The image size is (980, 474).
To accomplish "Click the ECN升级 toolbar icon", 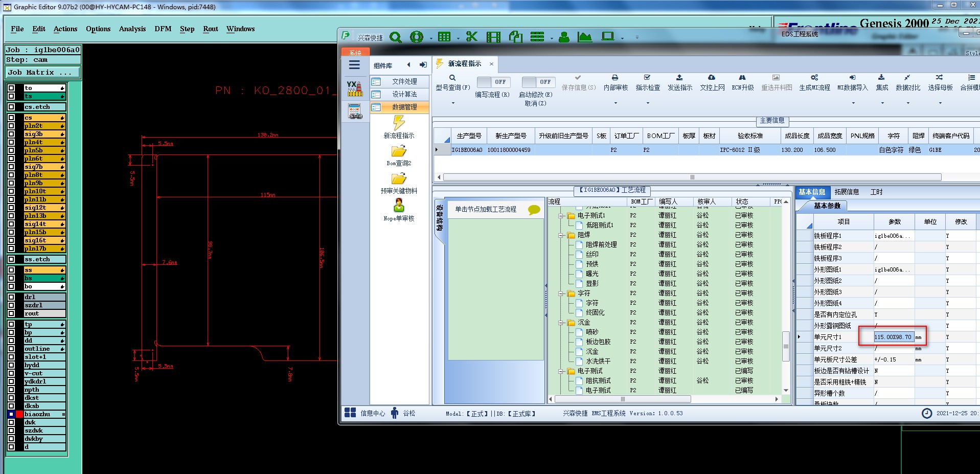I will tap(742, 78).
